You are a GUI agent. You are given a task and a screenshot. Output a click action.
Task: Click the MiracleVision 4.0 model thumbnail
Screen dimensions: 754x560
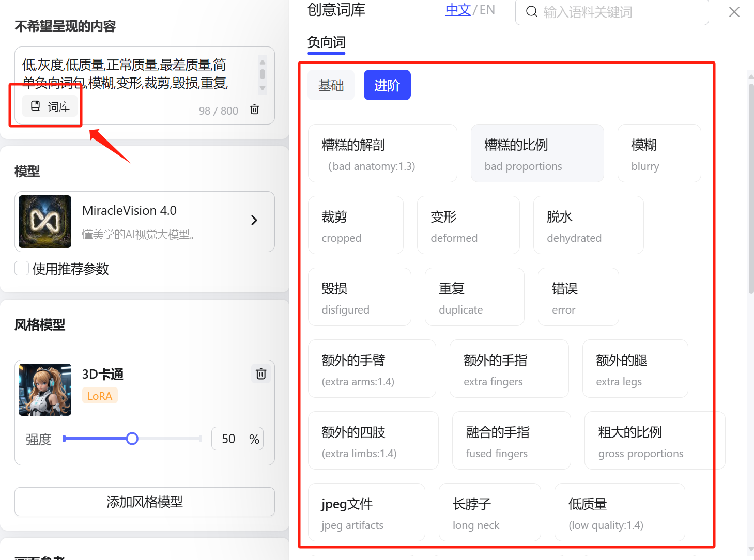[x=44, y=221]
